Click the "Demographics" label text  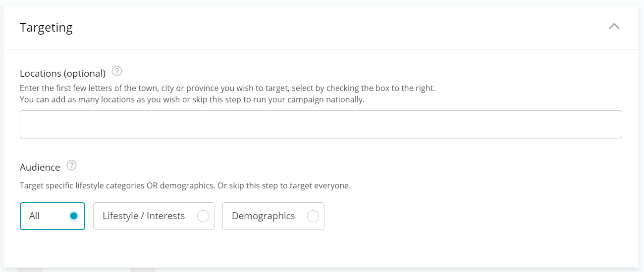[x=263, y=216]
